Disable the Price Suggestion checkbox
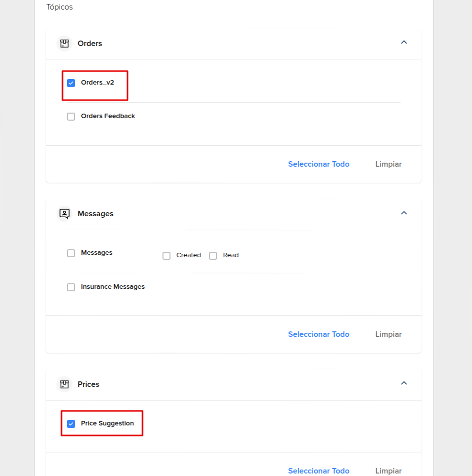Image resolution: width=472 pixels, height=476 pixels. pyautogui.click(x=71, y=423)
